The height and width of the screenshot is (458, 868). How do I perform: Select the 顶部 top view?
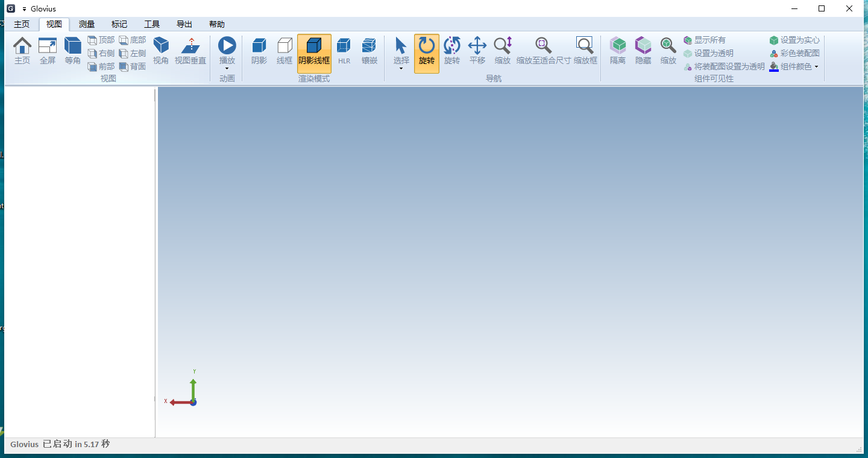click(101, 40)
